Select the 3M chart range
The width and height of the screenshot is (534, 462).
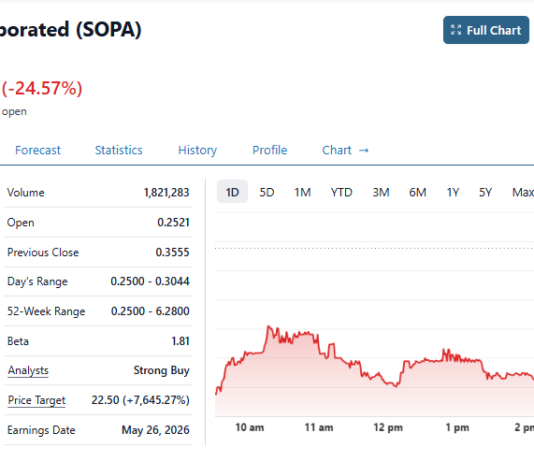click(x=381, y=192)
